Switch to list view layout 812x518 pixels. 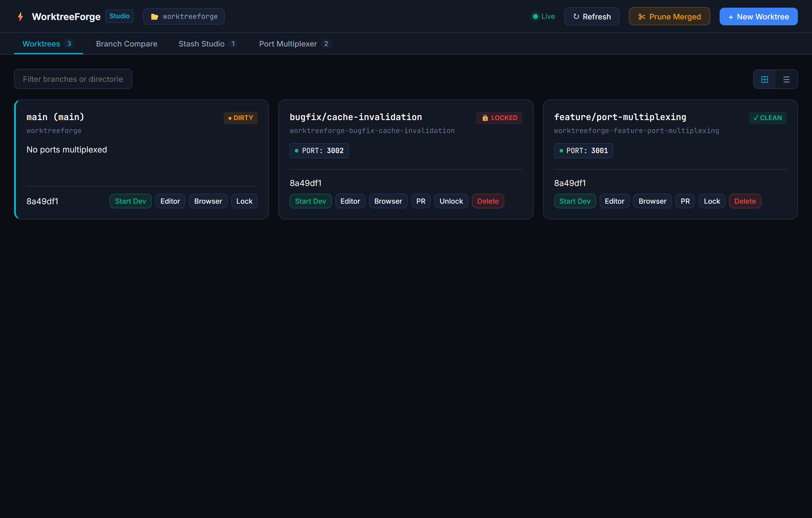(786, 79)
